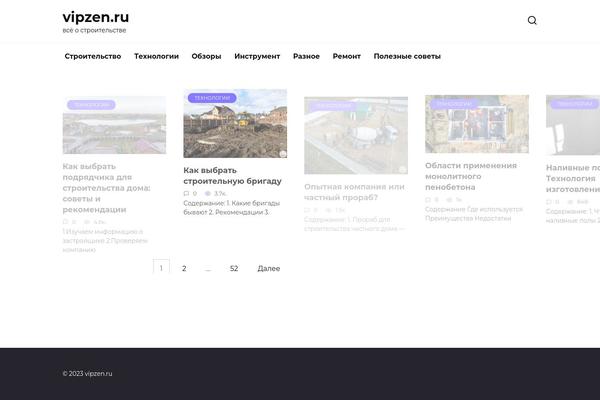Click thumbnail of the подрядчика article
Image resolution: width=600 pixels, height=400 pixels.
(x=114, y=125)
